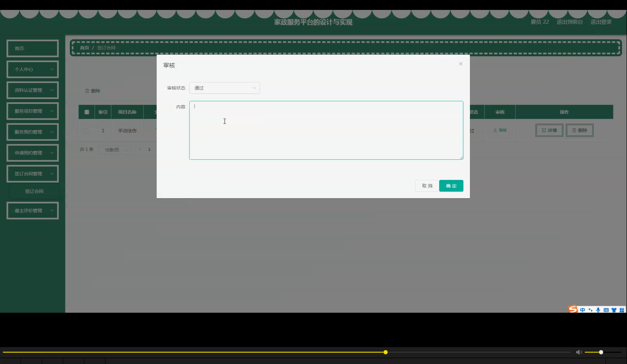
Task: Click the Sogou input method logo
Action: (x=573, y=309)
